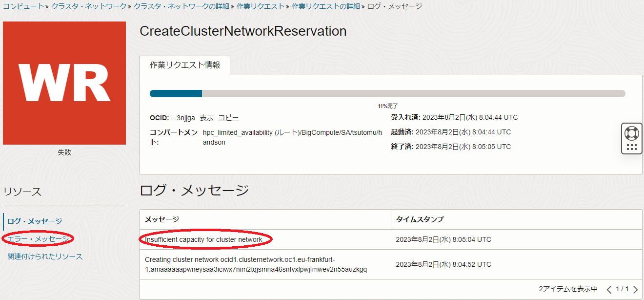Image resolution: width=644 pixels, height=300 pixels.
Task: Open the 作業リクエスト情報 tab
Action: (x=185, y=65)
